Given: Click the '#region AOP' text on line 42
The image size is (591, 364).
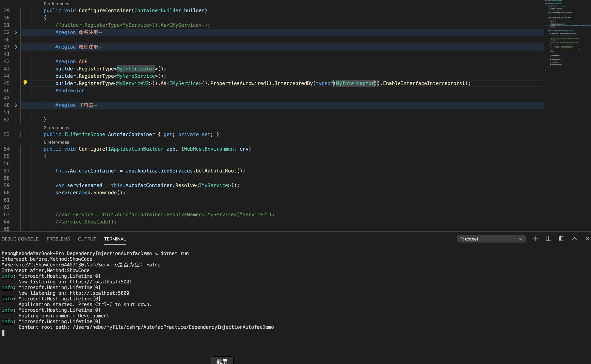Looking at the screenshot, I should (71, 61).
